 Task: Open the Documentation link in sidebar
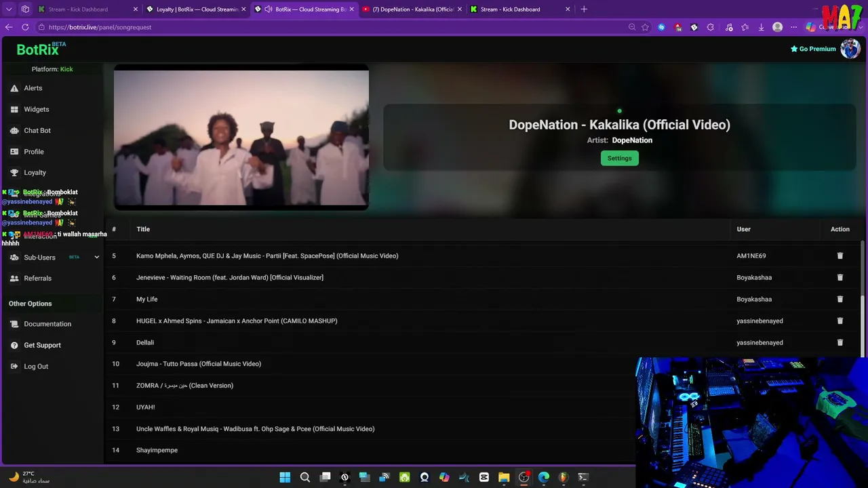[47, 324]
